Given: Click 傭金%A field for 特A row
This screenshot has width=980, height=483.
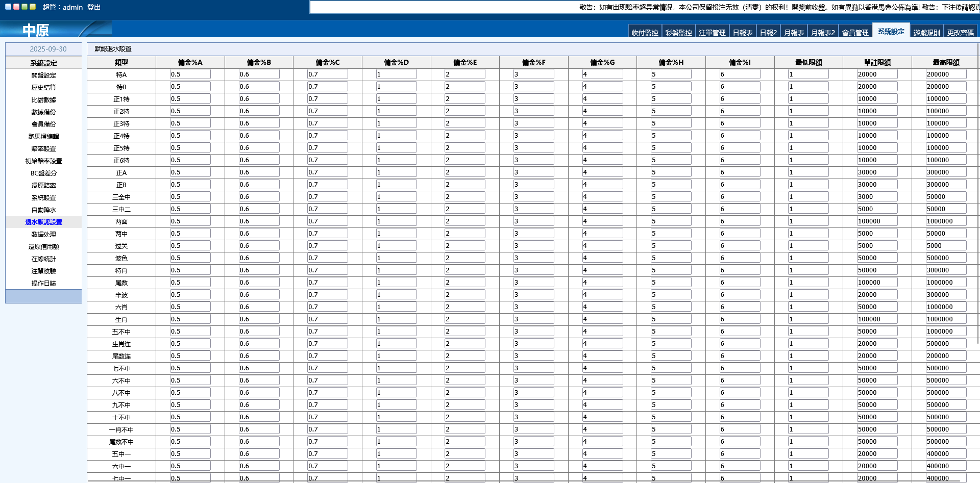Looking at the screenshot, I should click(x=190, y=74).
